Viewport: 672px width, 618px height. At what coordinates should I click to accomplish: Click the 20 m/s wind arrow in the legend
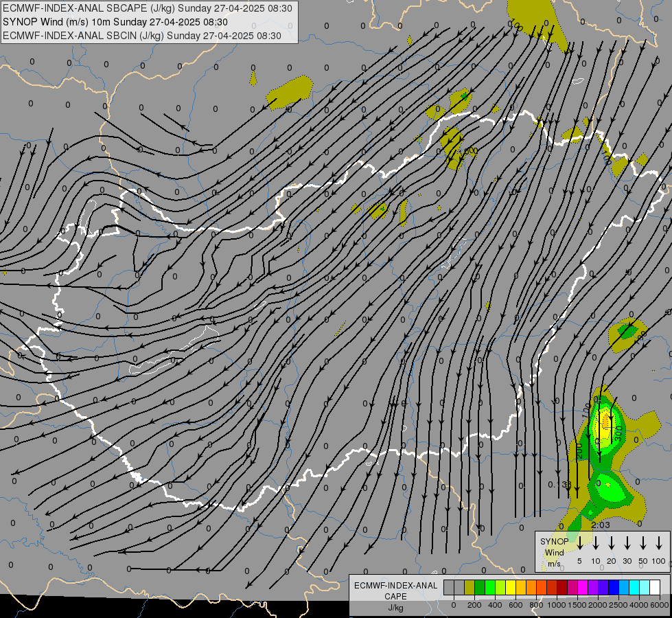tap(612, 542)
